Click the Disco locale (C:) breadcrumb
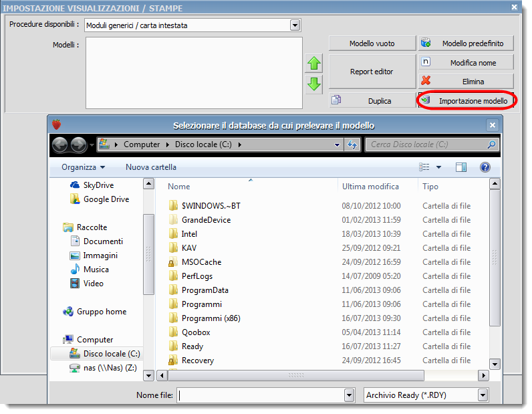This screenshot has width=532, height=414. (x=203, y=144)
